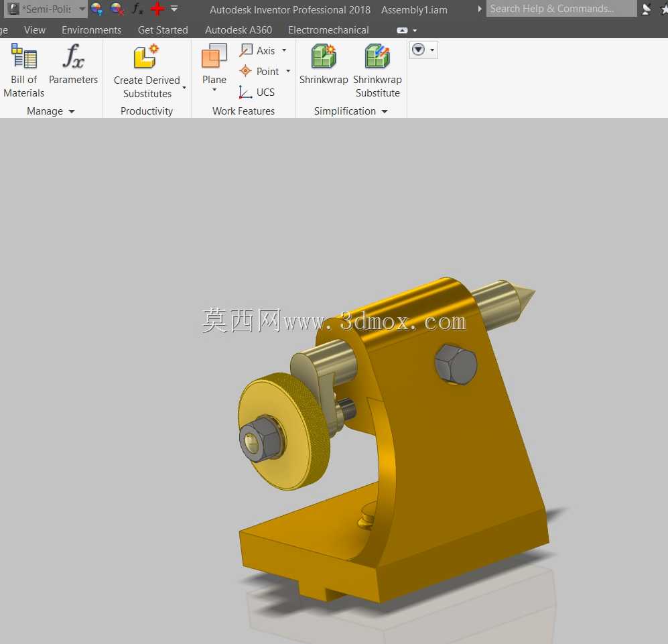Create a UCS
Screen dimensions: 668x644
click(257, 92)
